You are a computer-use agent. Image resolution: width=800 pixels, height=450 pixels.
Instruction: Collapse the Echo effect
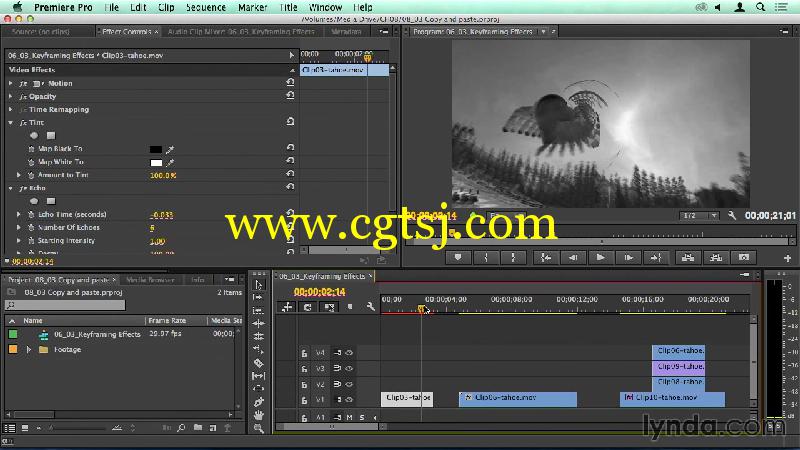click(11, 188)
